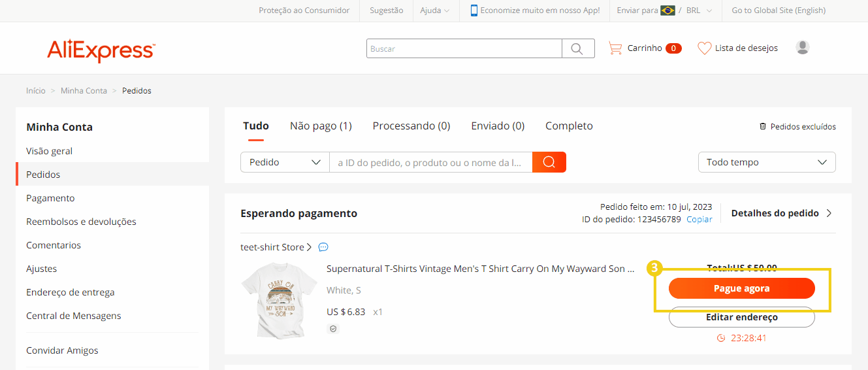This screenshot has height=370, width=868.
Task: Open the Supernatural T-Shirts product title
Action: (480, 269)
